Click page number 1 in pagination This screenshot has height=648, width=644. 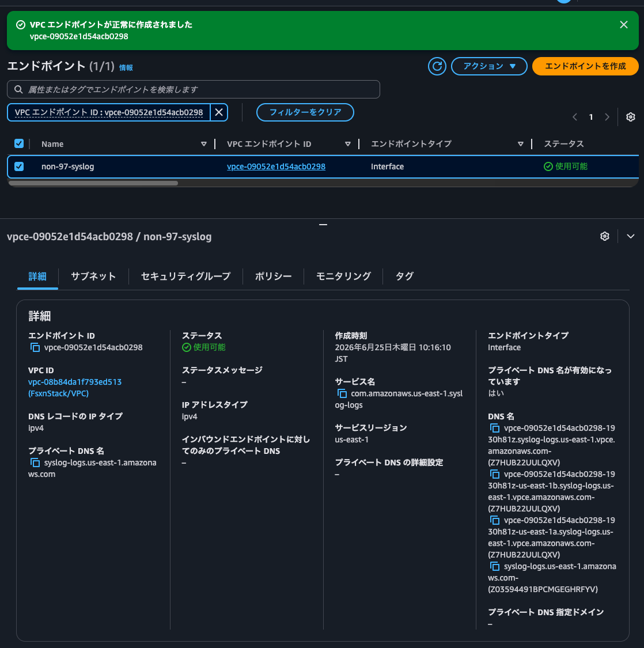[591, 118]
